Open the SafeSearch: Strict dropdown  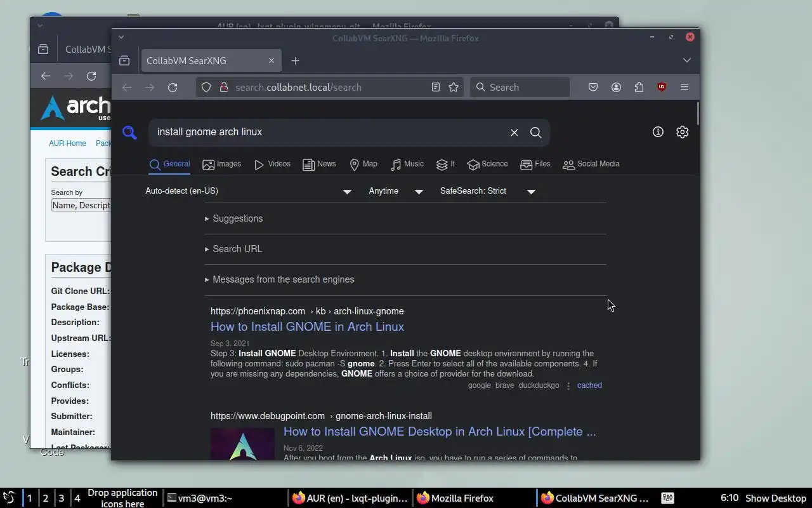488,191
